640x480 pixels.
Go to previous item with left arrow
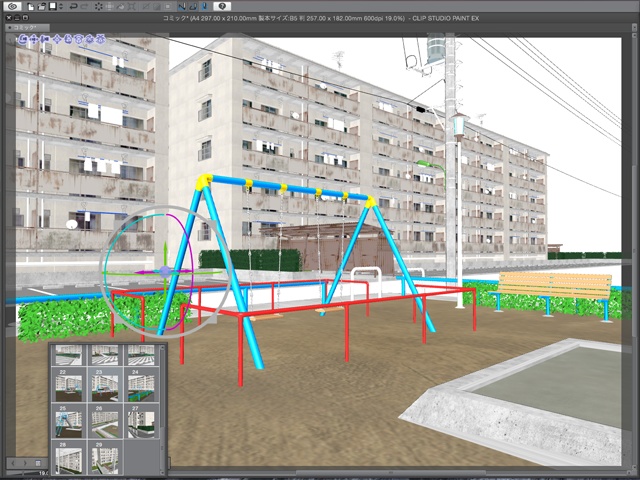point(13,463)
